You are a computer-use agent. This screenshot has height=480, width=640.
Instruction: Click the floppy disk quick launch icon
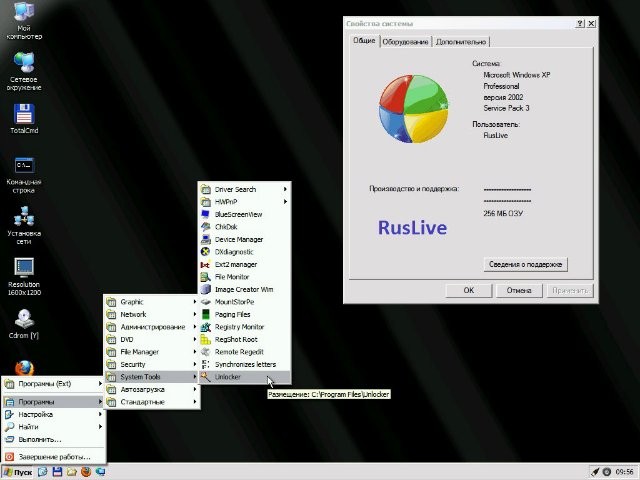click(57, 472)
